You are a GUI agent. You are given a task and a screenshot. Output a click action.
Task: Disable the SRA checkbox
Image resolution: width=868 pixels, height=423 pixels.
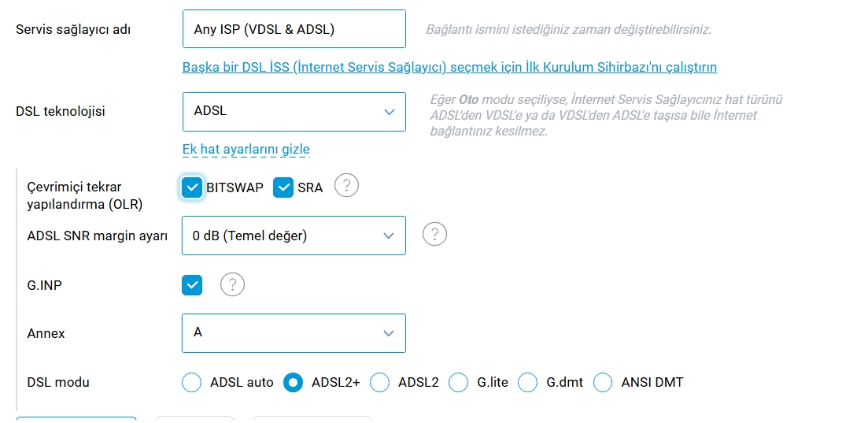(x=283, y=187)
